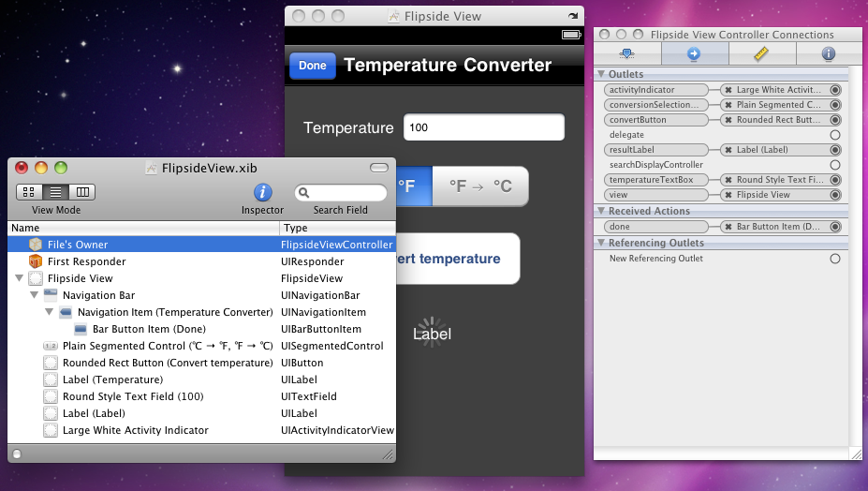Select the File's Owner row
The width and height of the screenshot is (868, 491).
click(202, 245)
